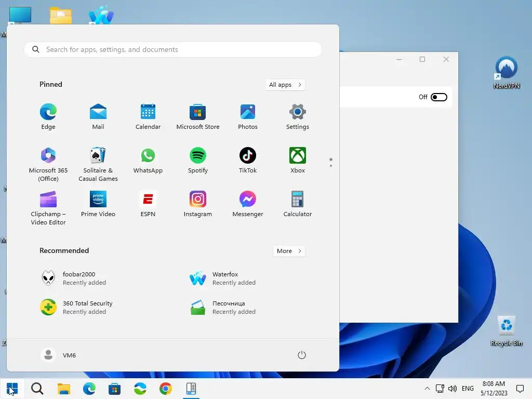Open the active book-like taskbar app

click(x=191, y=389)
